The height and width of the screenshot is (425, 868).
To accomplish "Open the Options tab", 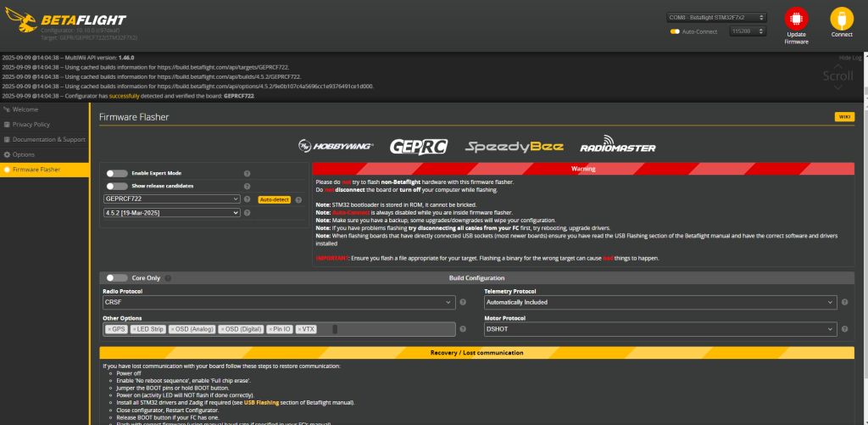I will pos(45,154).
